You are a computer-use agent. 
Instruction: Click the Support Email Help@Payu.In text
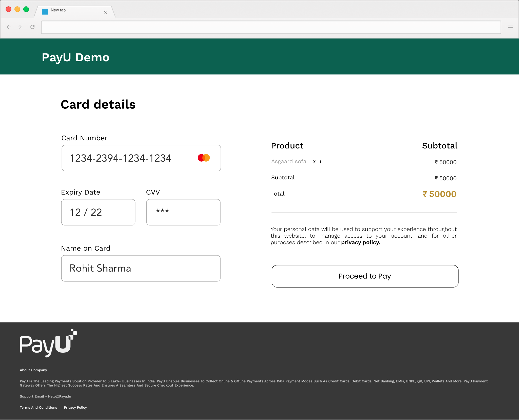(45, 396)
